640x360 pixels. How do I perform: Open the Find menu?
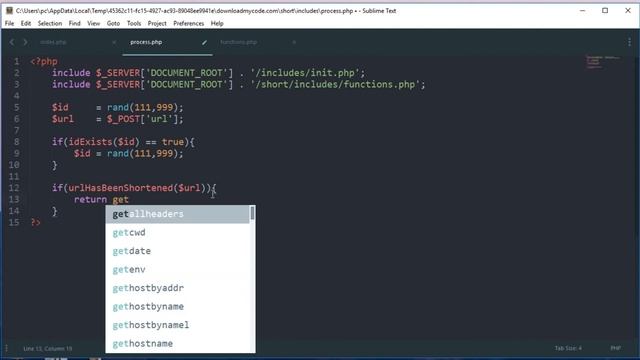(74, 23)
